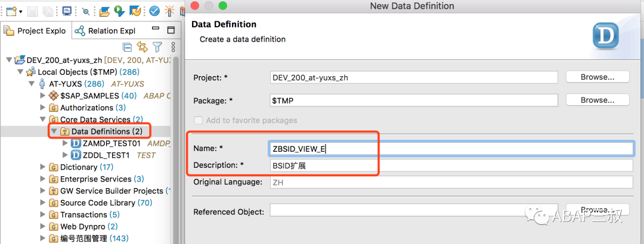
Task: Expand the Web Dynpro (2) folder
Action: (x=43, y=226)
